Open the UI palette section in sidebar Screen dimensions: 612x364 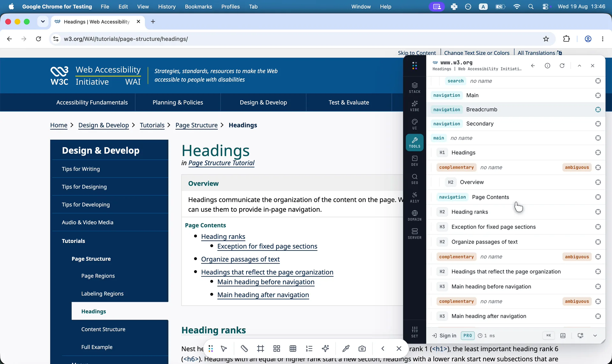pyautogui.click(x=414, y=124)
